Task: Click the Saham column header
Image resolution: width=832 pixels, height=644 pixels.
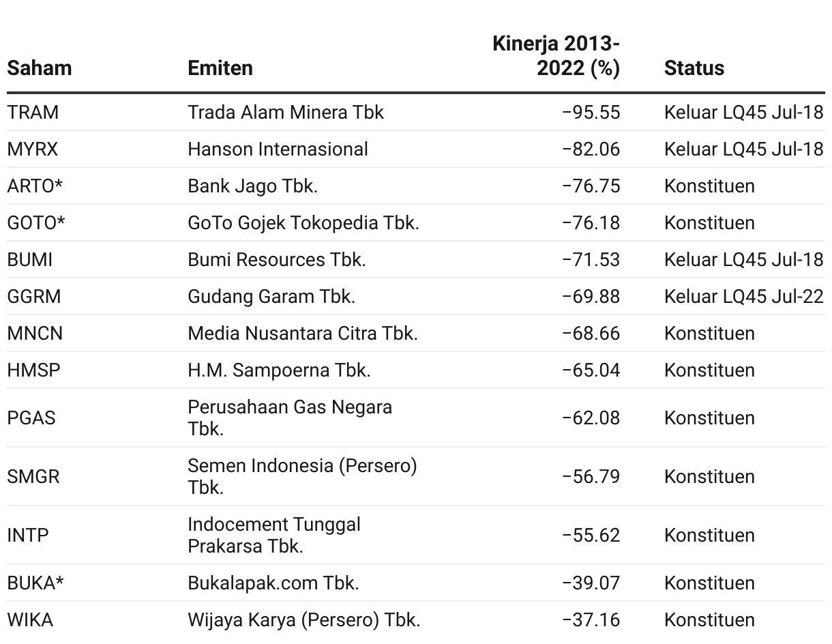Action: point(39,68)
